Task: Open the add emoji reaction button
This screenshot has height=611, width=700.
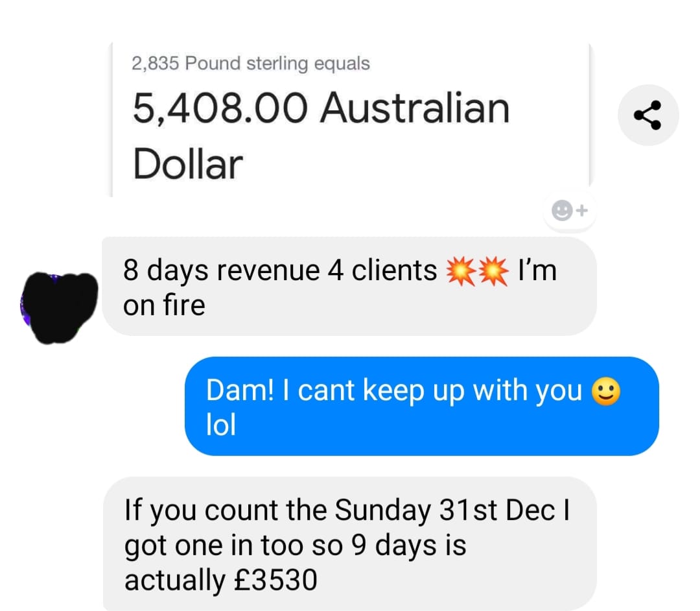Action: coord(570,210)
